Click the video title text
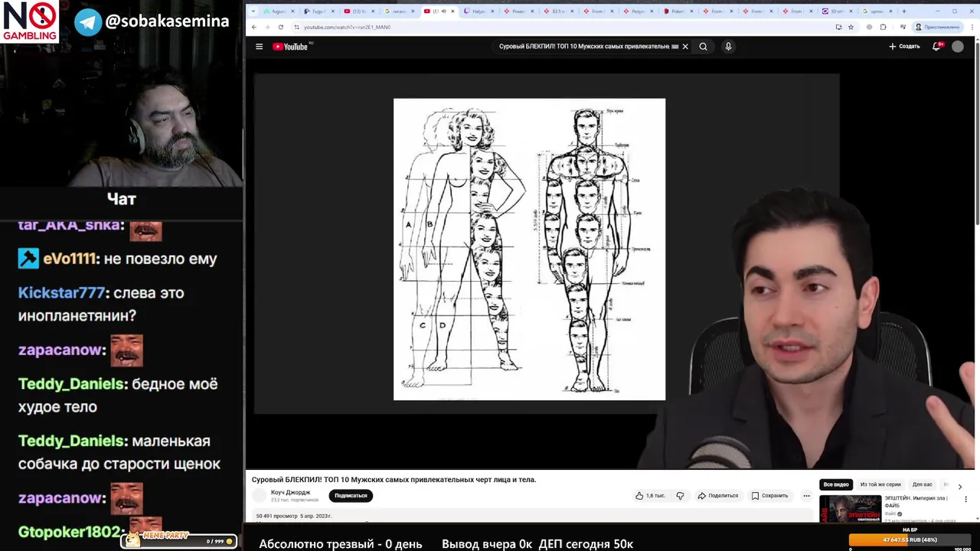Image resolution: width=980 pixels, height=551 pixels. pyautogui.click(x=394, y=480)
